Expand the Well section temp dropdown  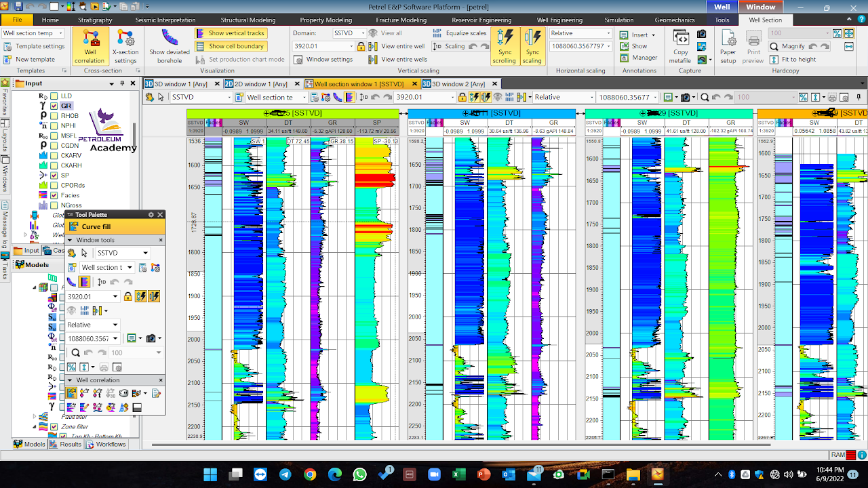(x=33, y=33)
